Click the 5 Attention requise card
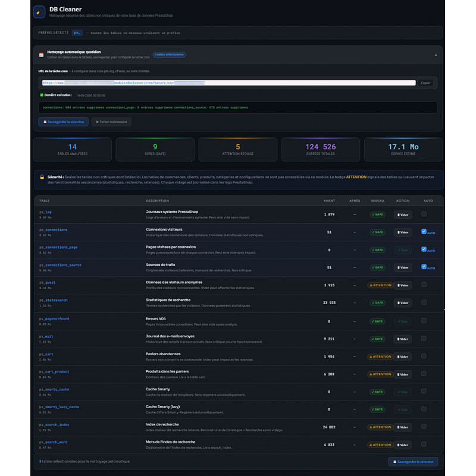The width and height of the screenshot is (476, 476). pos(237,149)
